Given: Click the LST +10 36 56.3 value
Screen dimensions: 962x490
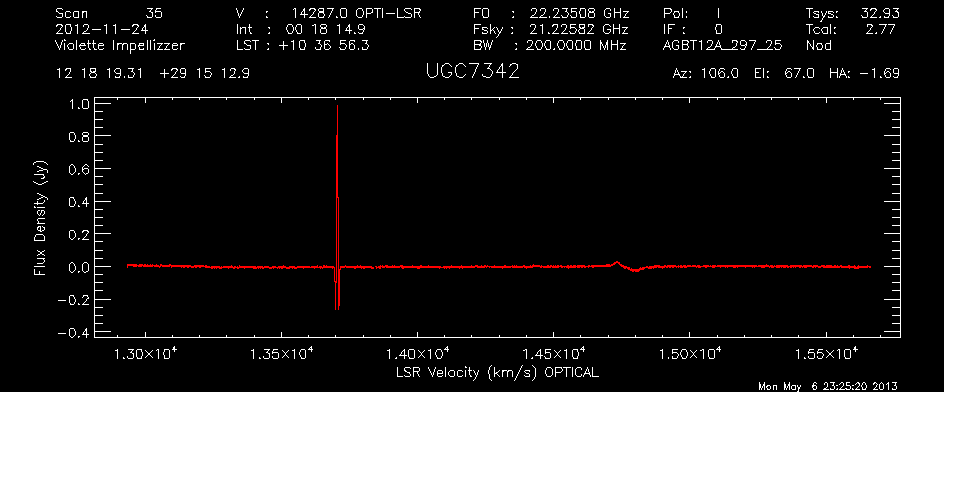Looking at the screenshot, I should point(324,45).
